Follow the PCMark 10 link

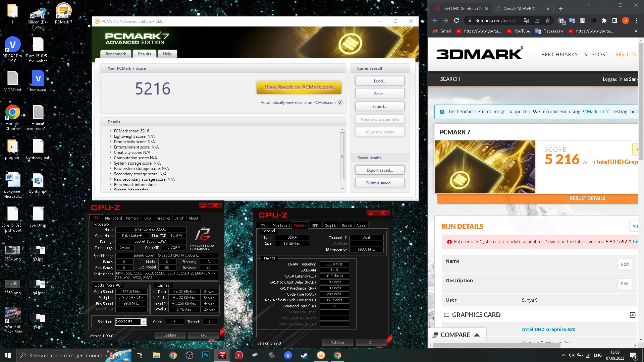point(592,112)
